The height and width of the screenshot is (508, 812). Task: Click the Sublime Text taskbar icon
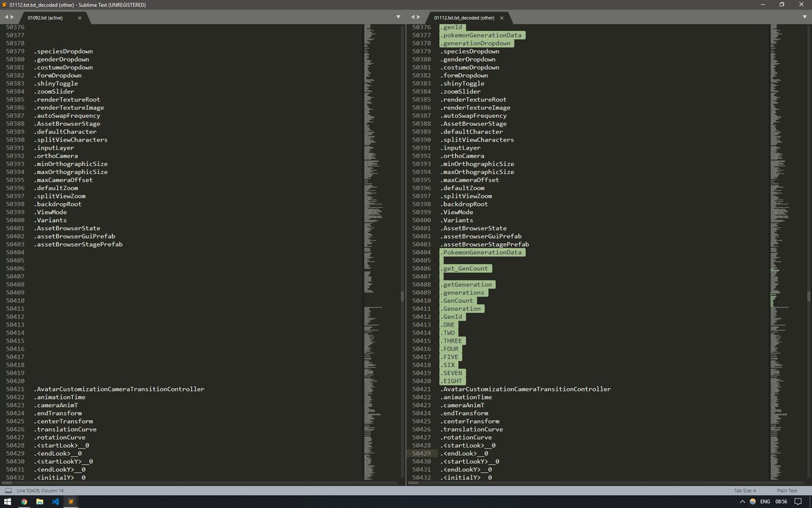tap(72, 501)
